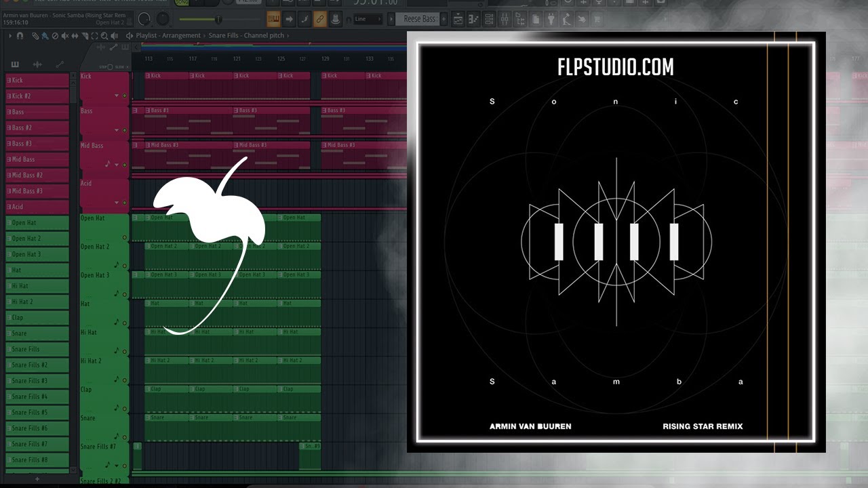Mute the Open Hat track
868x488 pixels.
click(x=125, y=237)
